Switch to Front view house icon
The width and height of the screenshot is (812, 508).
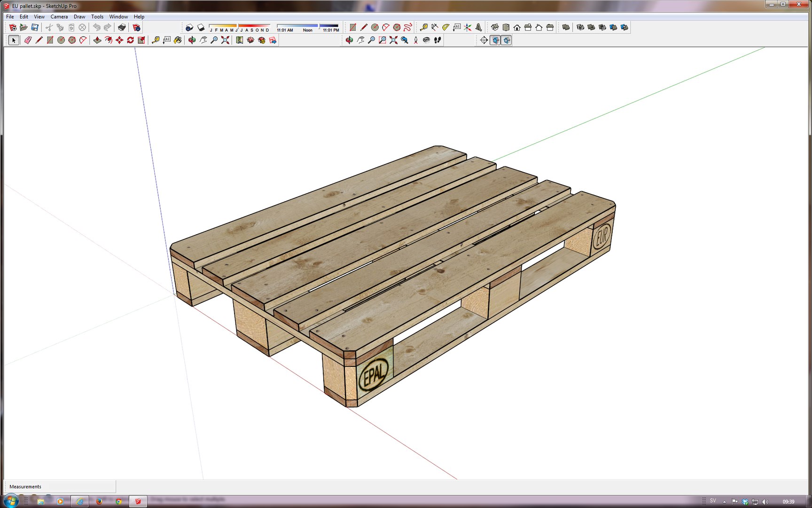tap(517, 27)
